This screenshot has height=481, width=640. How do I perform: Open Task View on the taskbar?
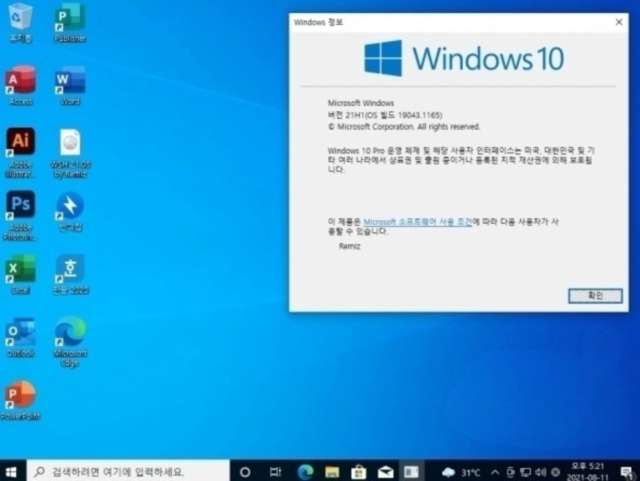273,471
